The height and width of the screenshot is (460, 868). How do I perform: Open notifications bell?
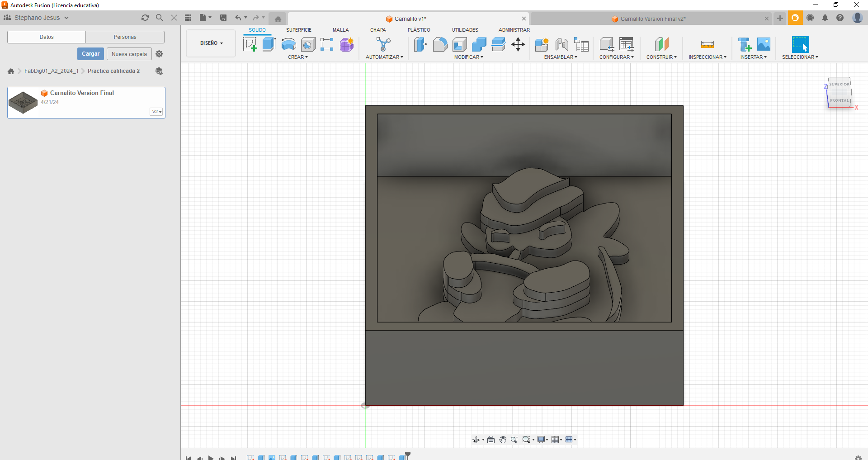(825, 18)
